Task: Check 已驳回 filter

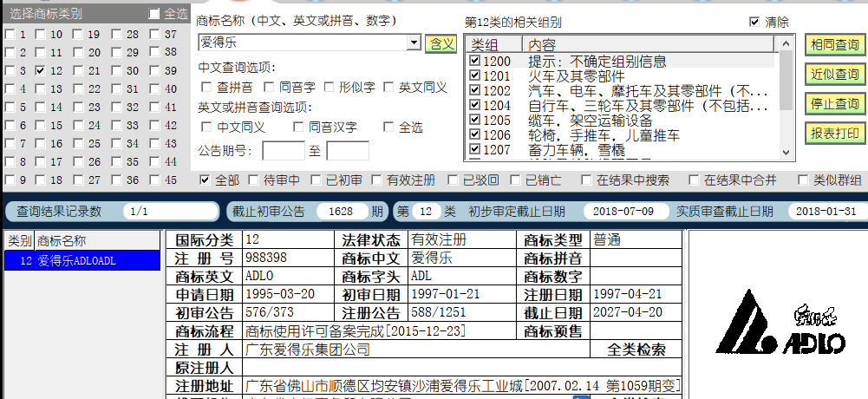Action: (x=453, y=180)
